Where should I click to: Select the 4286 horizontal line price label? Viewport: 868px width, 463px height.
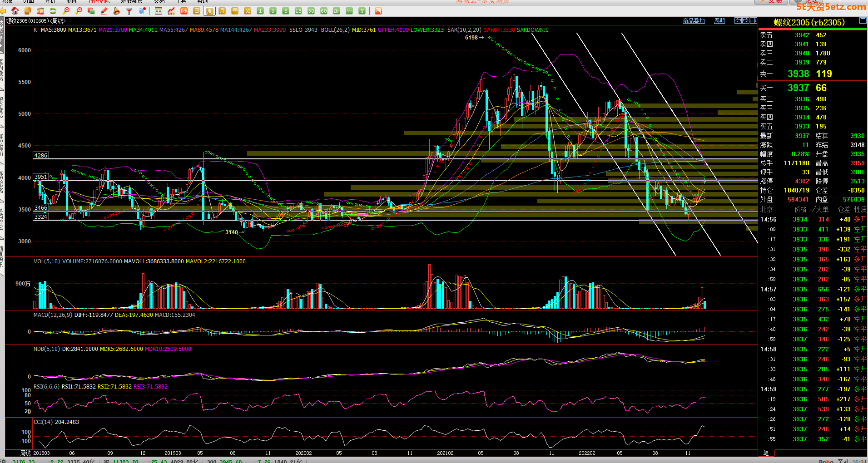41,156
